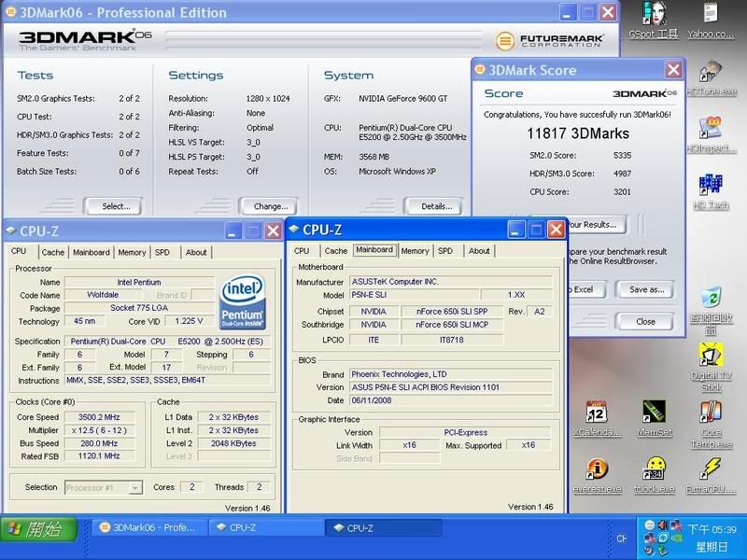Click the Futuremark logo icon in 3DMark06

(x=505, y=41)
